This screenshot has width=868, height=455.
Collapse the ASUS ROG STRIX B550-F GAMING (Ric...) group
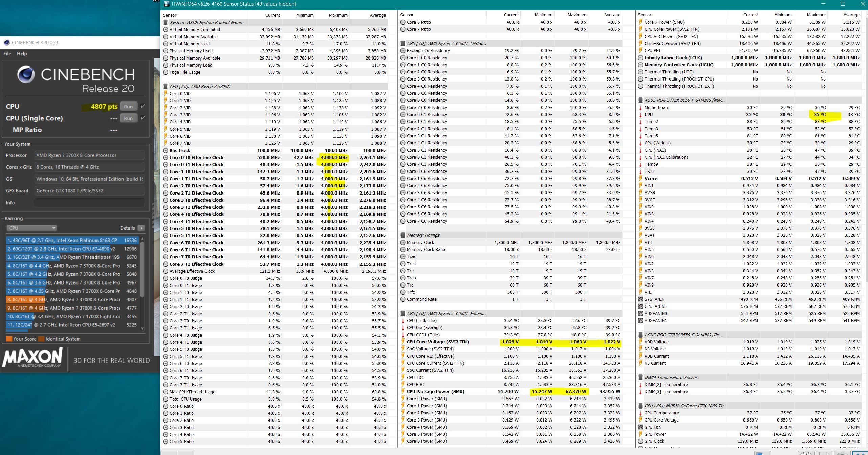pyautogui.click(x=641, y=335)
